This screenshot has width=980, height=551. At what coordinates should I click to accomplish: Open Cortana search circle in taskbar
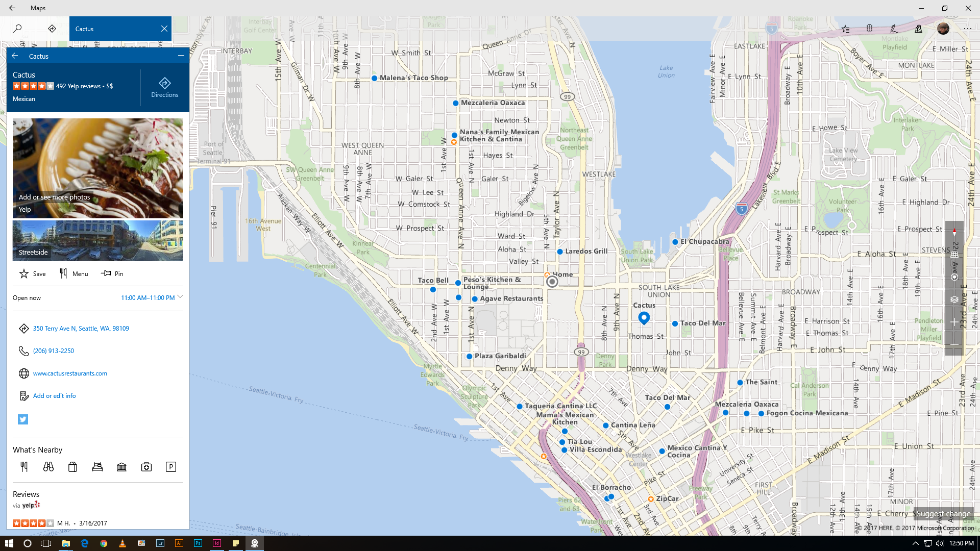click(x=28, y=543)
